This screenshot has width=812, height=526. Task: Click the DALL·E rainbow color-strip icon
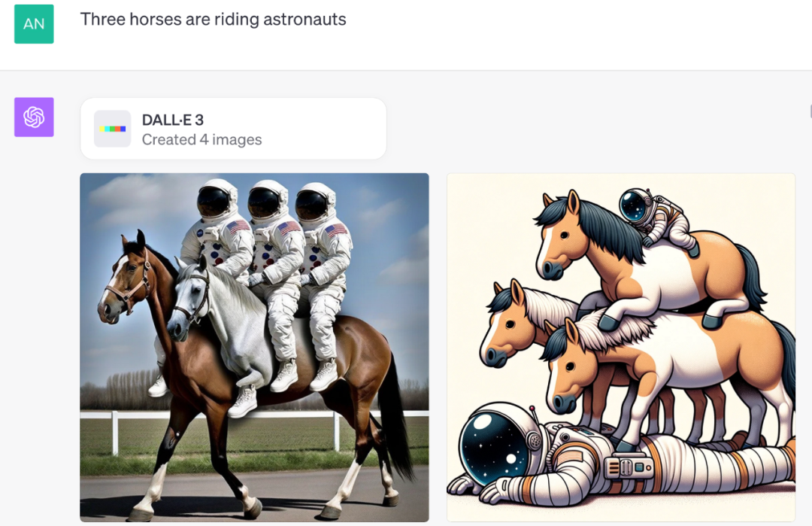tap(112, 129)
